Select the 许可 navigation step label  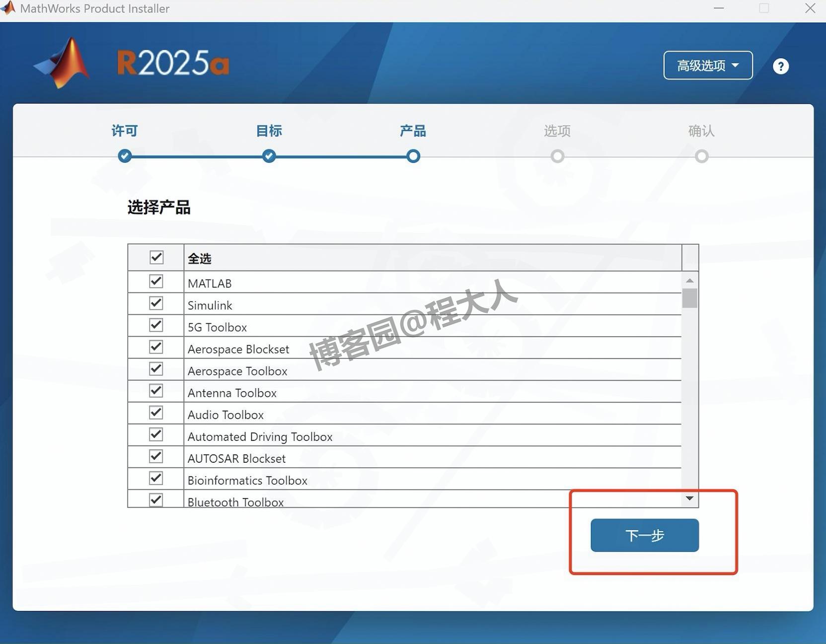125,131
